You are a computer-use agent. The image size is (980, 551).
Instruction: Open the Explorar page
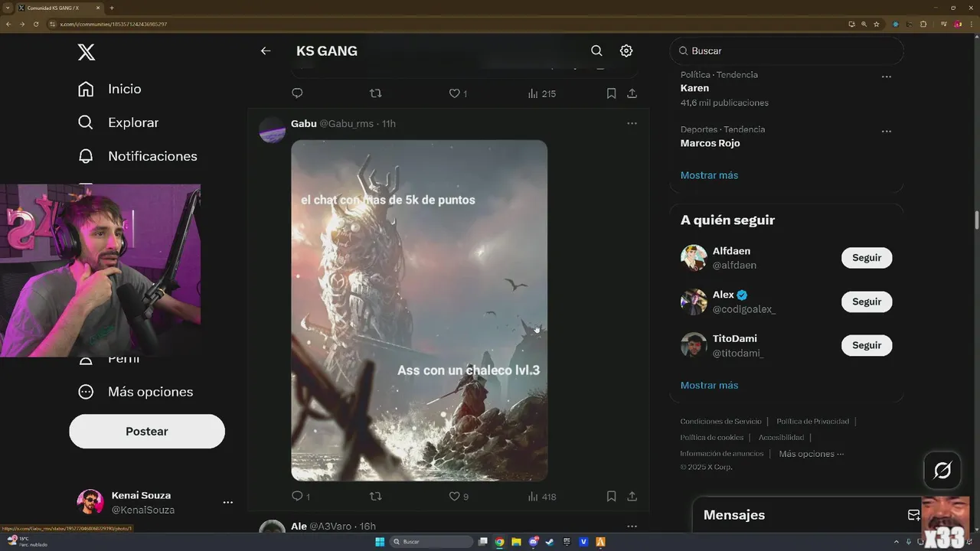click(118, 122)
